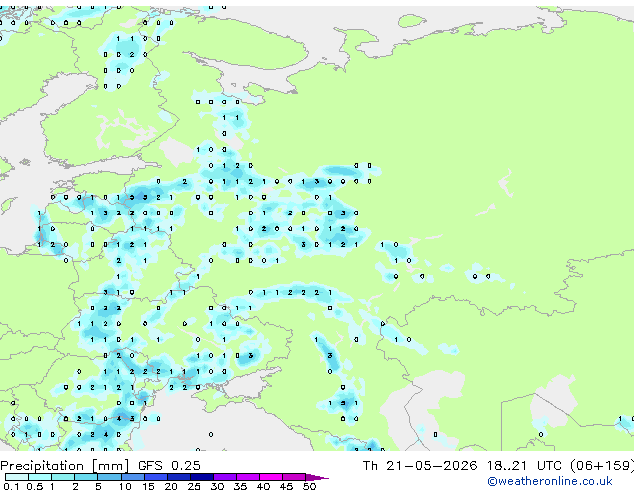Click the 25–30 mm dark blue swatch
The image size is (634, 490).
coord(201,477)
